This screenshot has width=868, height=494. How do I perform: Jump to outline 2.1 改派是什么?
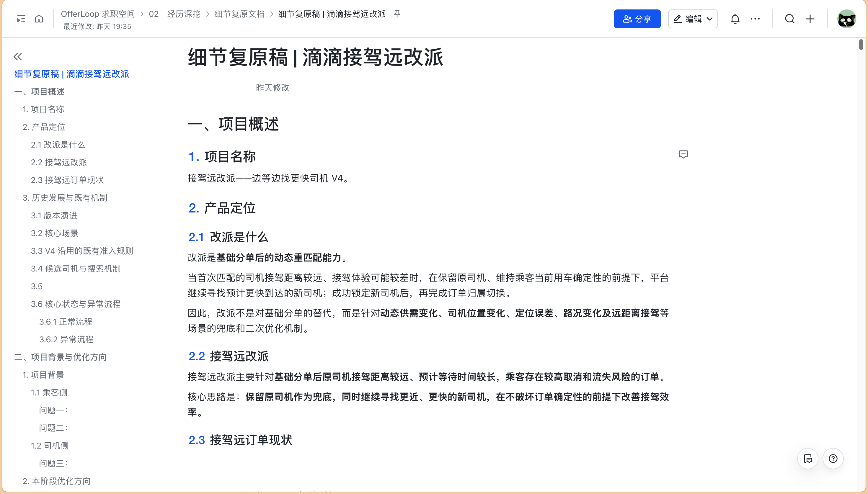point(58,145)
